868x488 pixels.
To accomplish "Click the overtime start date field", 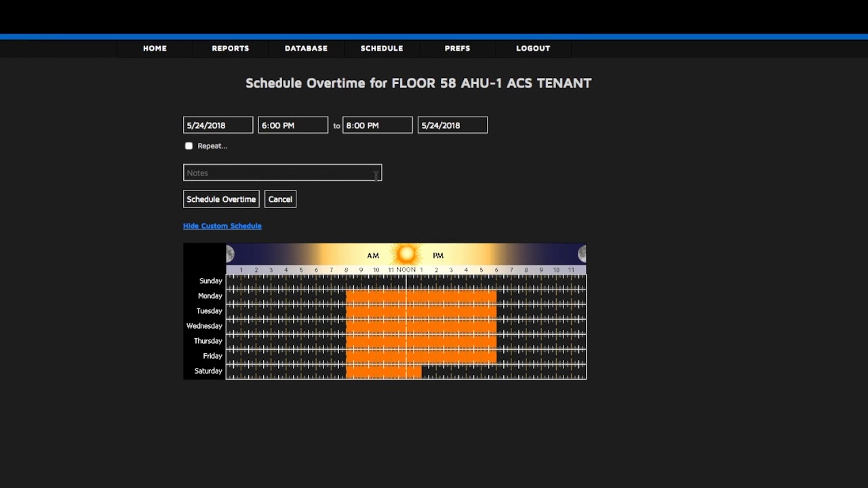I will [x=218, y=125].
